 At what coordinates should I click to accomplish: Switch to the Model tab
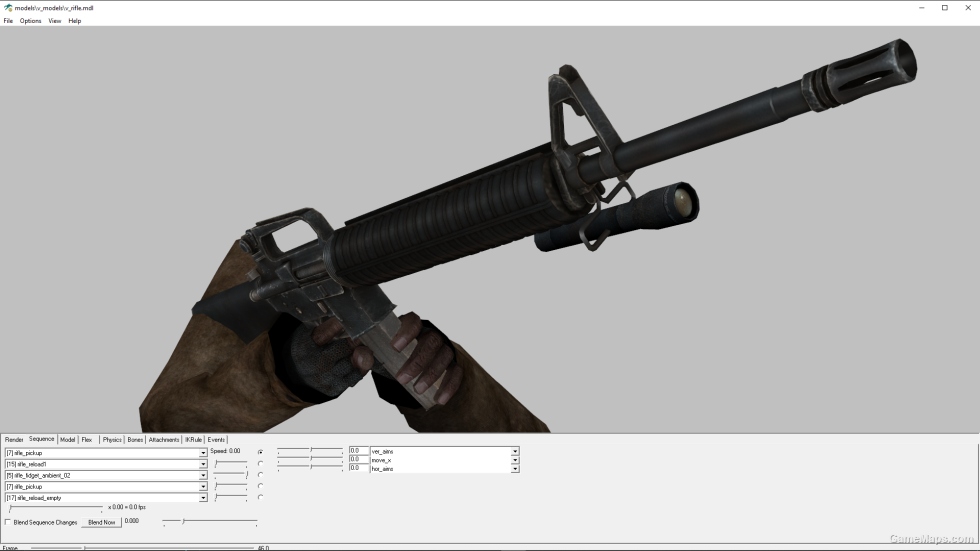coord(68,440)
